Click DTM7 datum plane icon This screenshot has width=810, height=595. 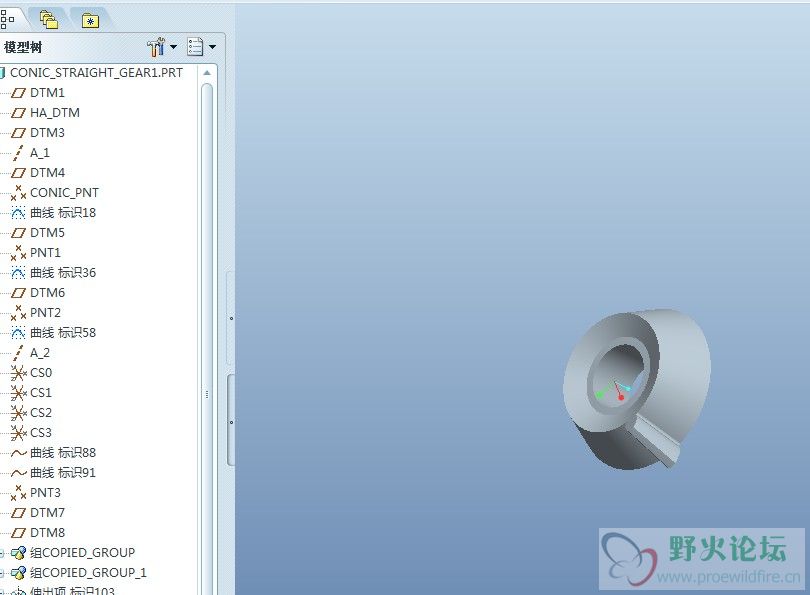(19, 513)
